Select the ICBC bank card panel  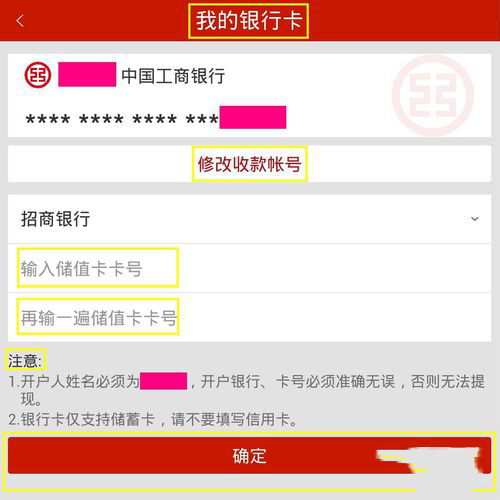tap(249, 95)
